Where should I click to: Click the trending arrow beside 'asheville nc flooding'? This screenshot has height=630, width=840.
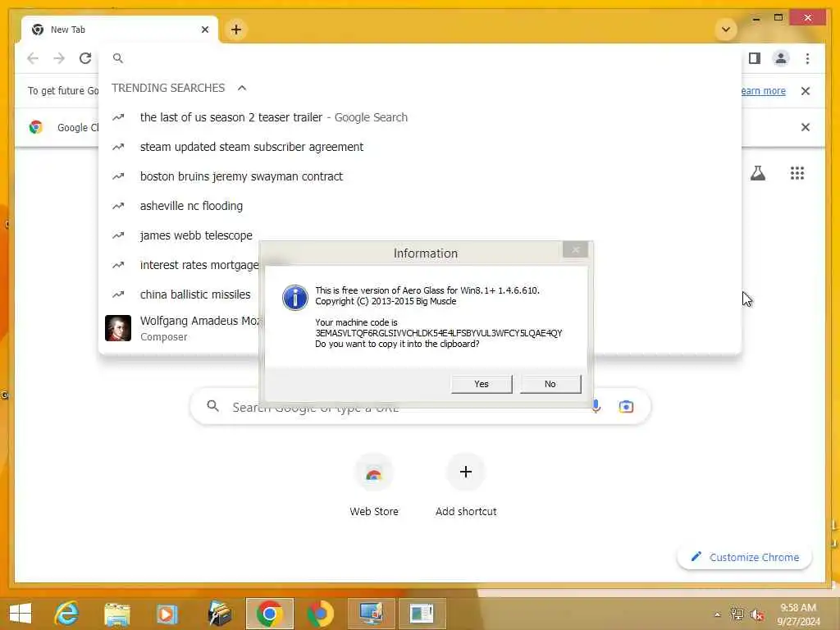coord(118,206)
